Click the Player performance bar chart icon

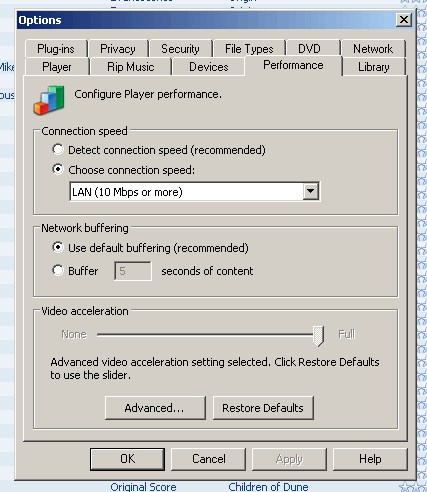coord(49,100)
